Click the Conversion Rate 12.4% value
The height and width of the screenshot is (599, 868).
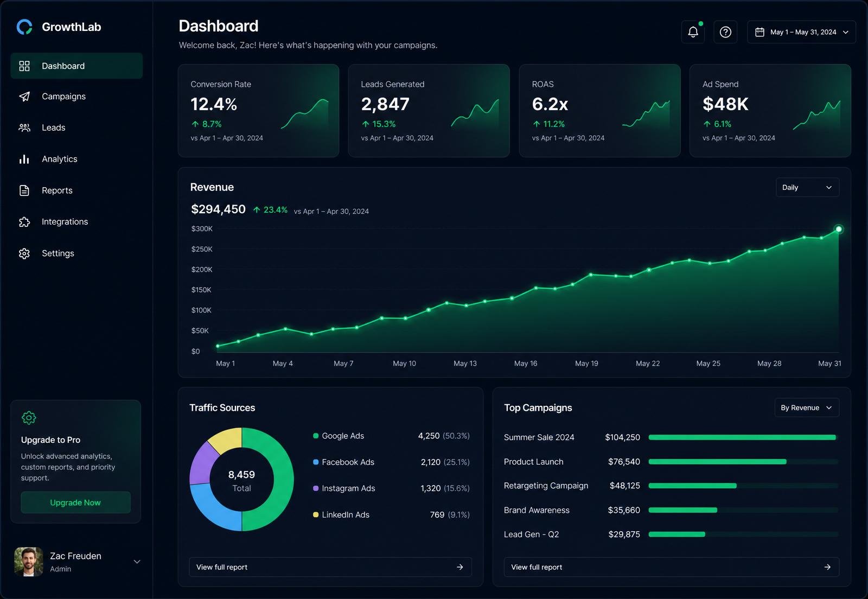(x=214, y=104)
